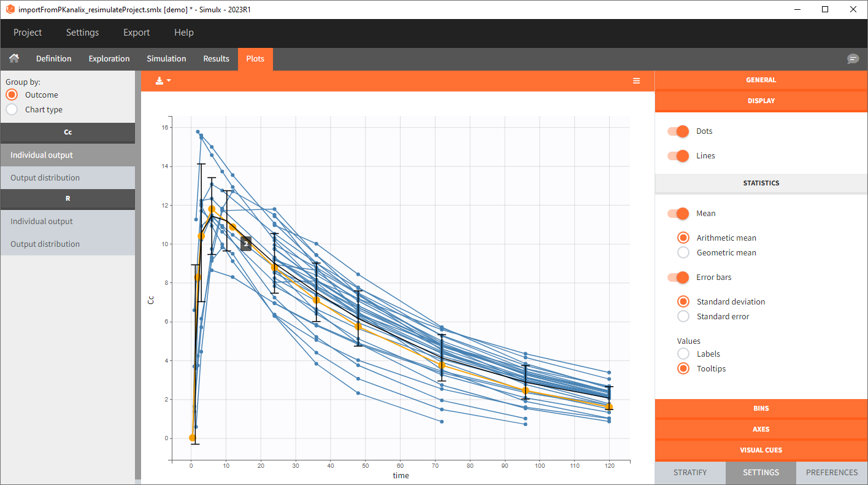Disable the Lines toggle
This screenshot has height=485, width=868.
[678, 156]
